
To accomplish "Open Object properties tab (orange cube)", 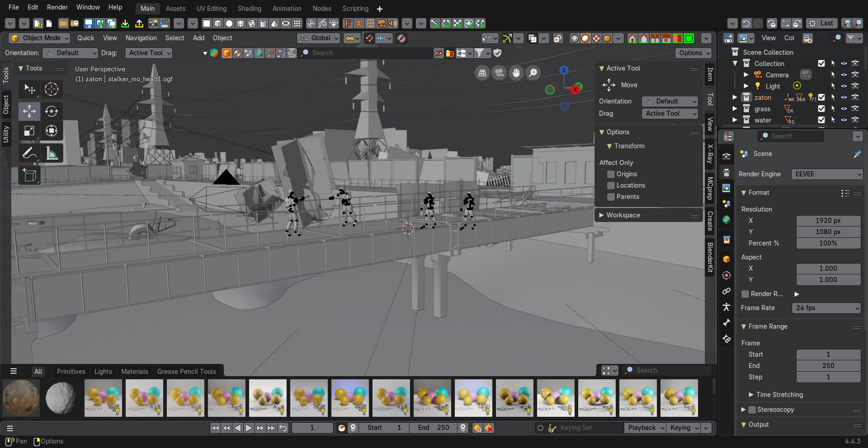I will (x=726, y=259).
